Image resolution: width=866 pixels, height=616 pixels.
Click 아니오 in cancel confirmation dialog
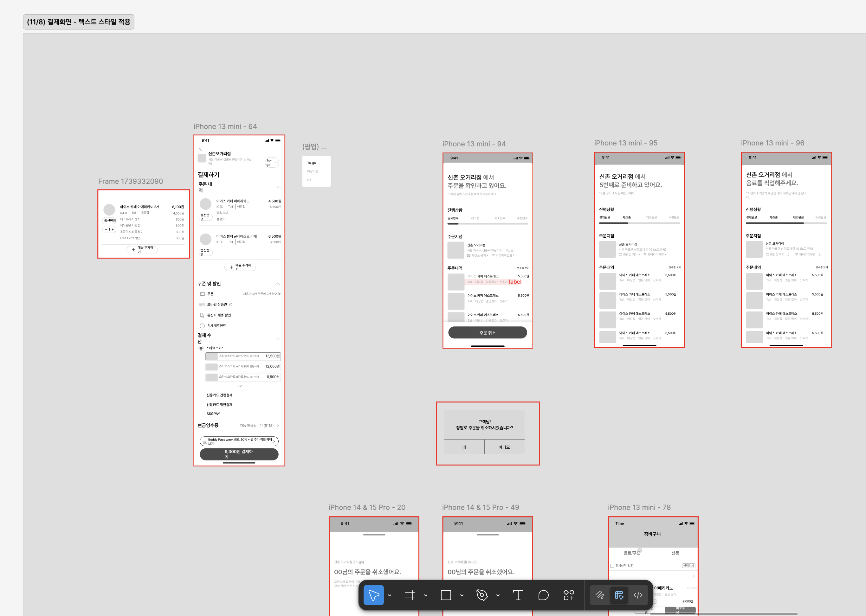click(x=504, y=447)
